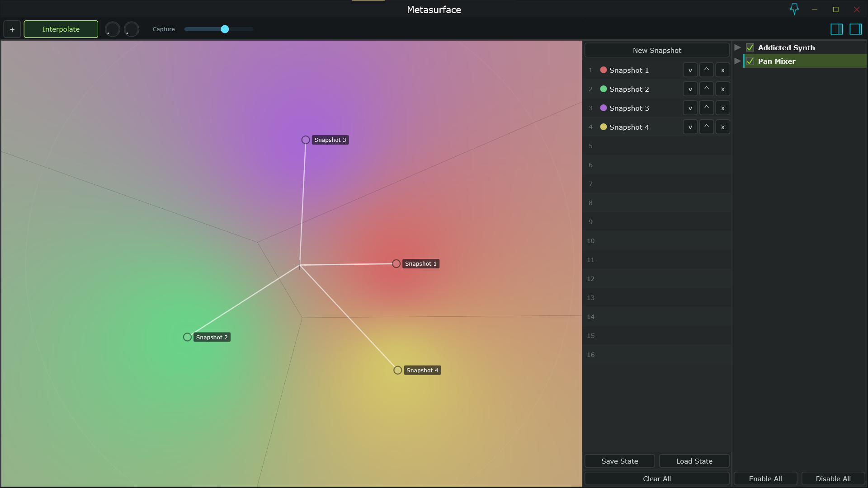This screenshot has height=488, width=868.
Task: Delete Snapshot 4 with x button
Action: (x=723, y=127)
